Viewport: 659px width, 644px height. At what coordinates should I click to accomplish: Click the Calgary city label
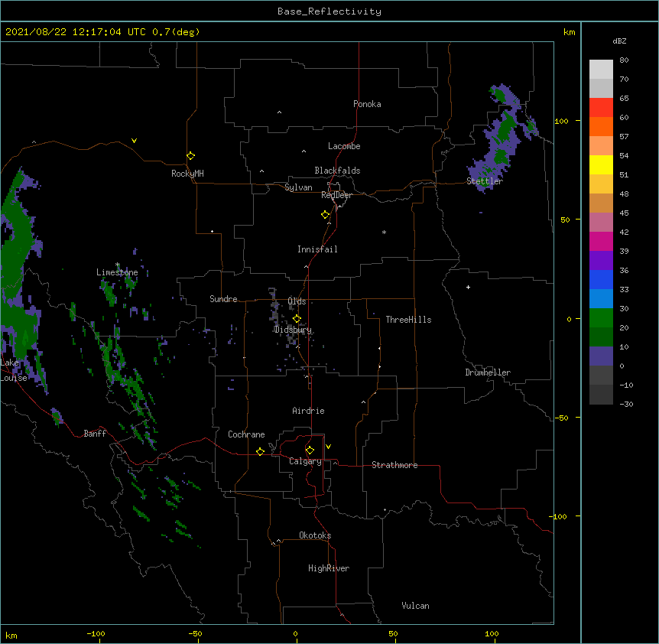pyautogui.click(x=306, y=461)
